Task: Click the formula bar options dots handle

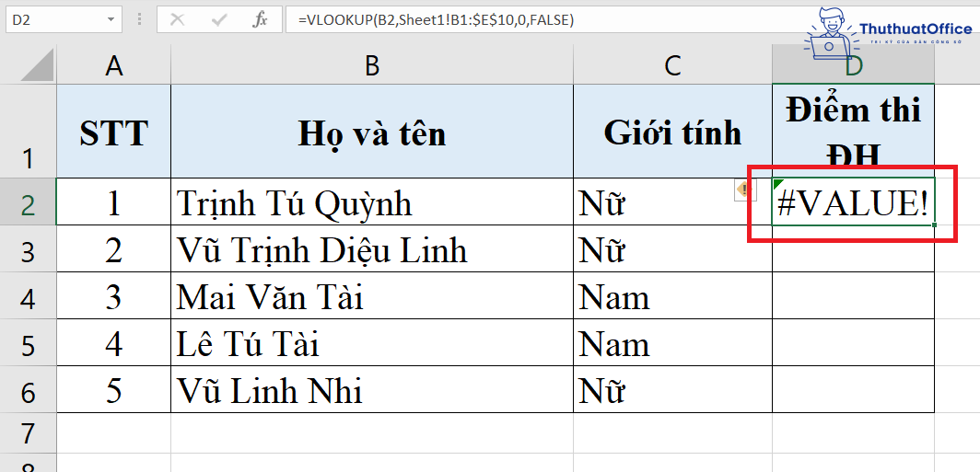Action: pos(140,19)
